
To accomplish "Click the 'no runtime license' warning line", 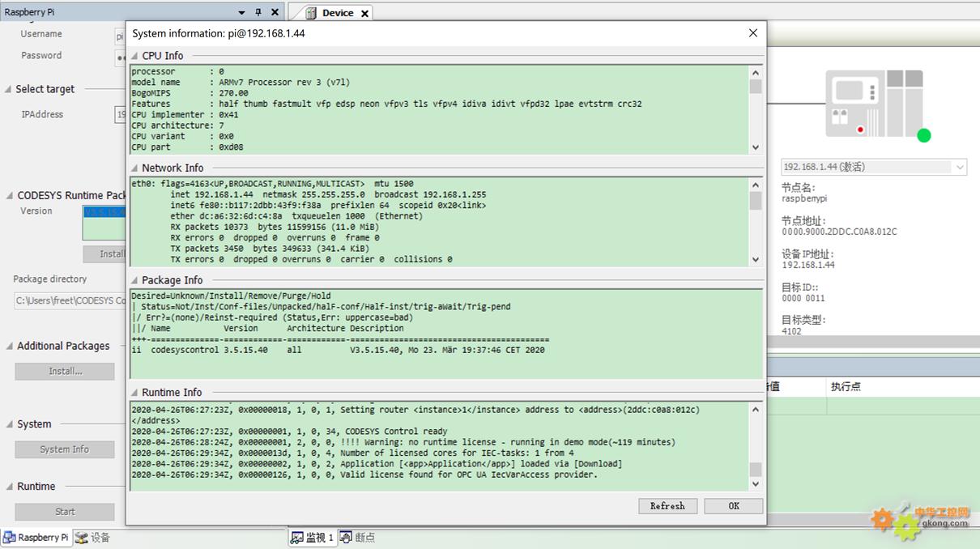I will [x=403, y=442].
